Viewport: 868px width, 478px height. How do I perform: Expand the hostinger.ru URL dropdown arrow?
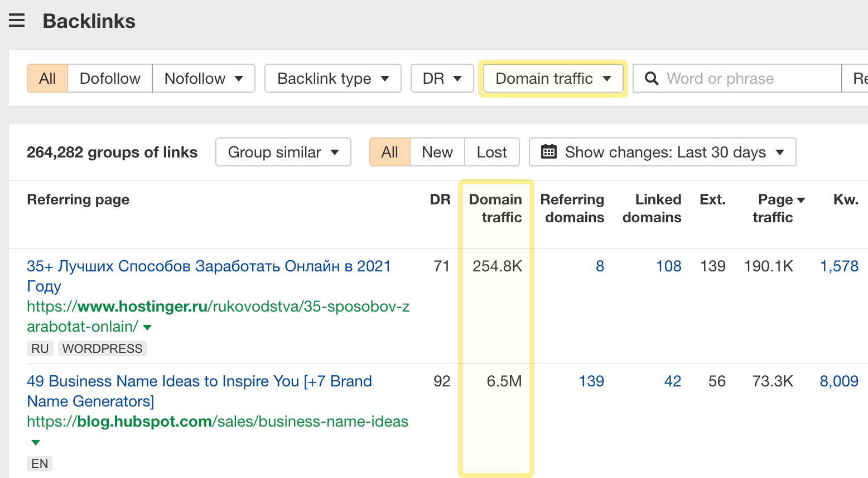coord(147,327)
